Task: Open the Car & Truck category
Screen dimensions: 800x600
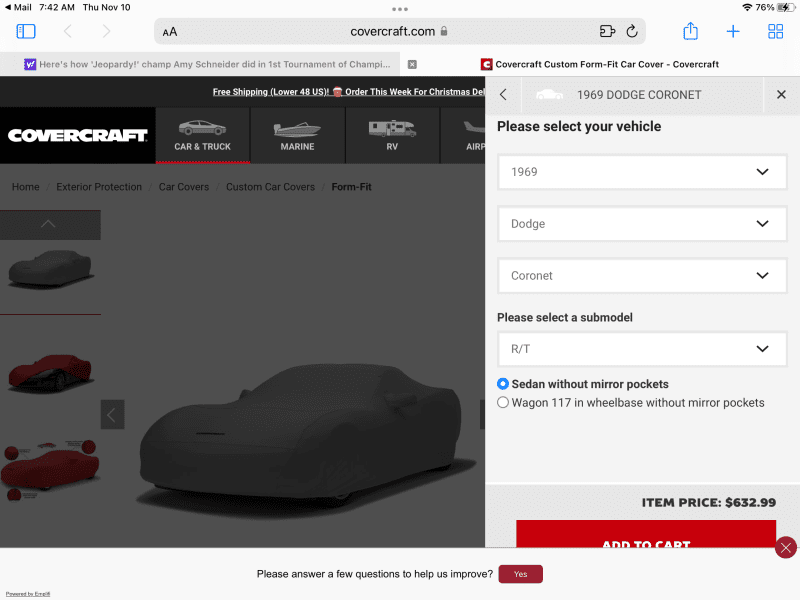Action: [x=203, y=135]
